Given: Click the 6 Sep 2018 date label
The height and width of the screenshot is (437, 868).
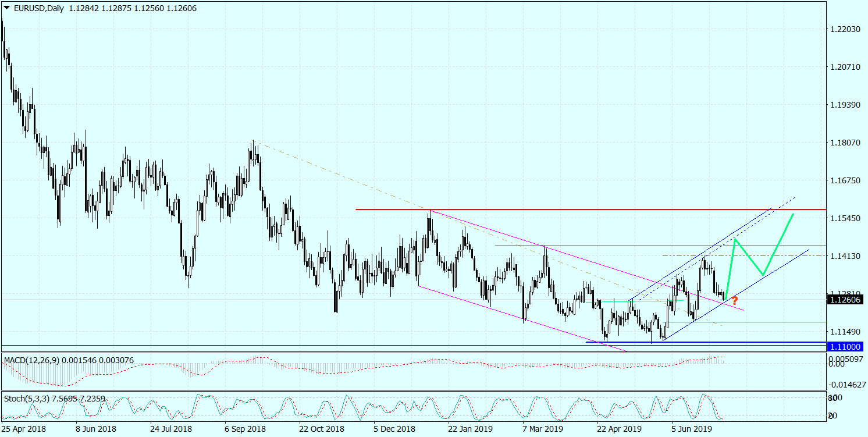Looking at the screenshot, I should click(245, 429).
